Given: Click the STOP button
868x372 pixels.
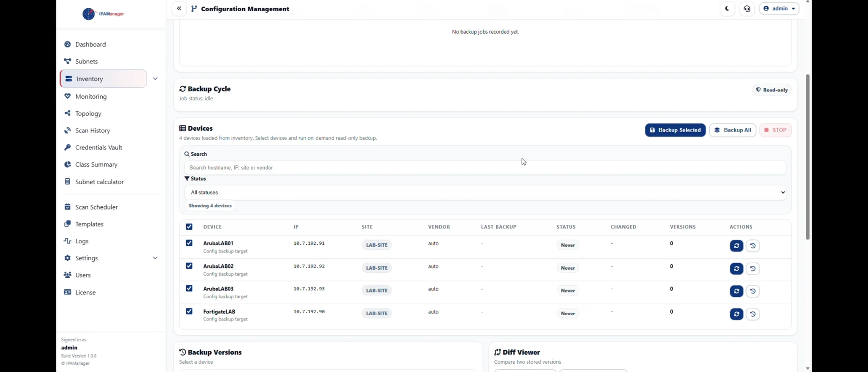Looking at the screenshot, I should pyautogui.click(x=775, y=130).
